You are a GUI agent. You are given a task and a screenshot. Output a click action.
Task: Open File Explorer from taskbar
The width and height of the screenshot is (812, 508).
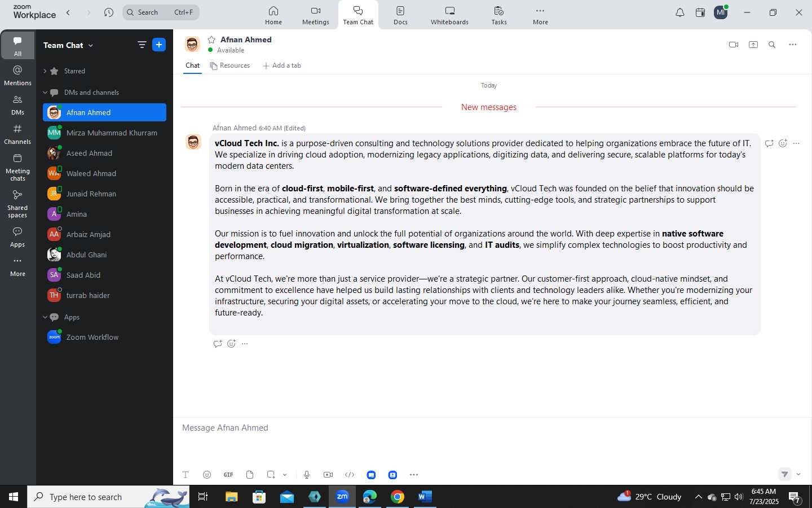tap(232, 497)
